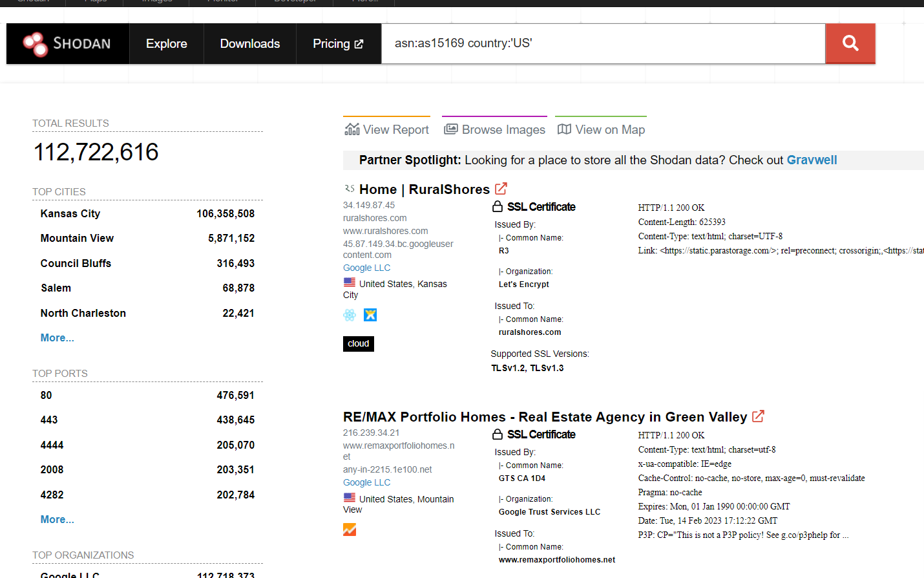Image resolution: width=924 pixels, height=578 pixels.
Task: Filter by North Charleston
Action: tap(83, 313)
